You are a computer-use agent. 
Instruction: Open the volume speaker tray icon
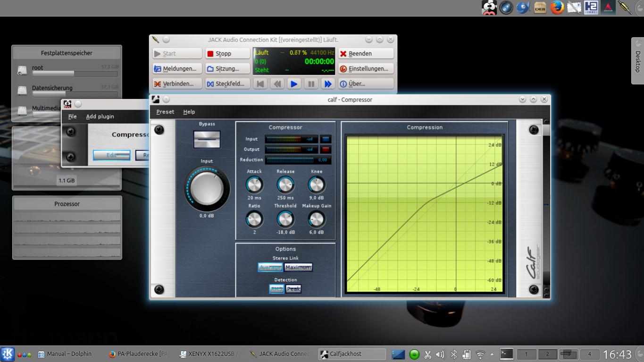[440, 354]
